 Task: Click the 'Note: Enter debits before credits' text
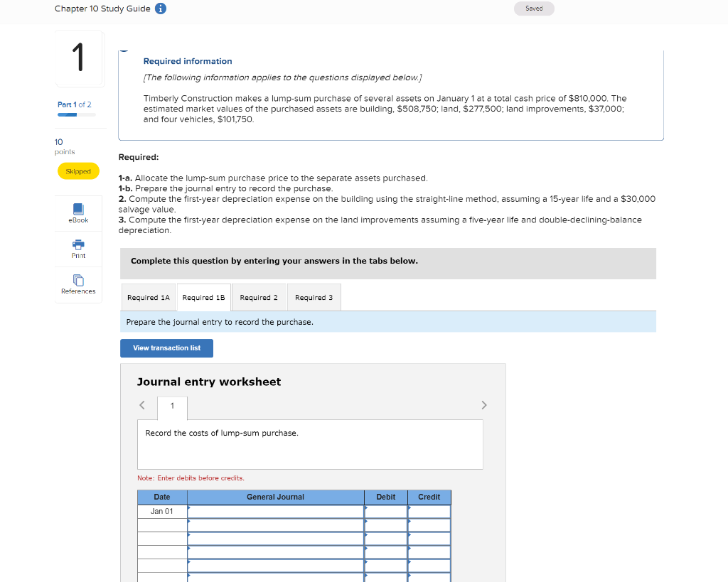[x=191, y=478]
